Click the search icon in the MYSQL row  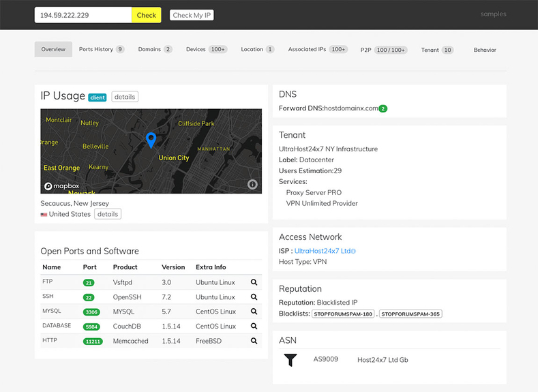click(x=254, y=311)
